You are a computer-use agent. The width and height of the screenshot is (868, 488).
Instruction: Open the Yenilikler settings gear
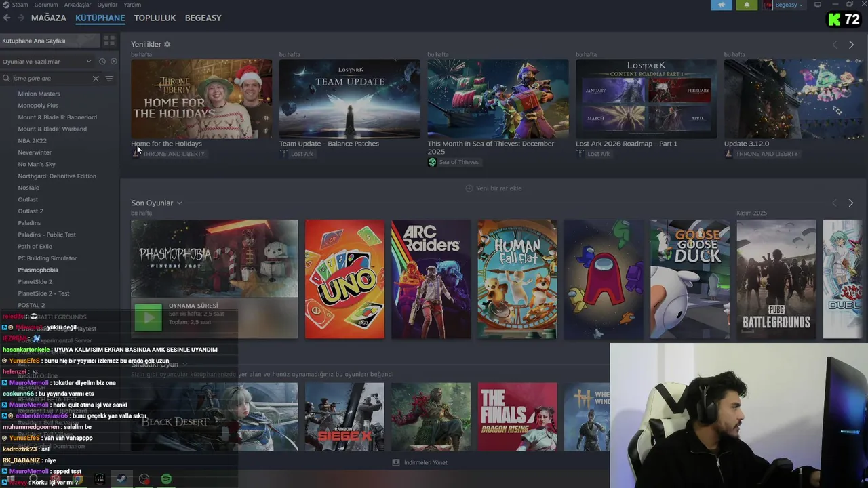167,45
